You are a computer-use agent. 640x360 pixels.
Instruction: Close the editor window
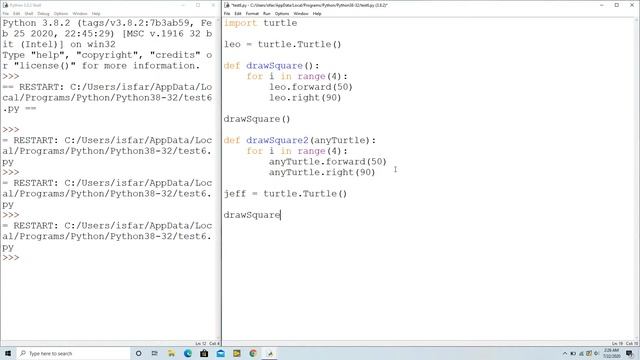[x=632, y=5]
